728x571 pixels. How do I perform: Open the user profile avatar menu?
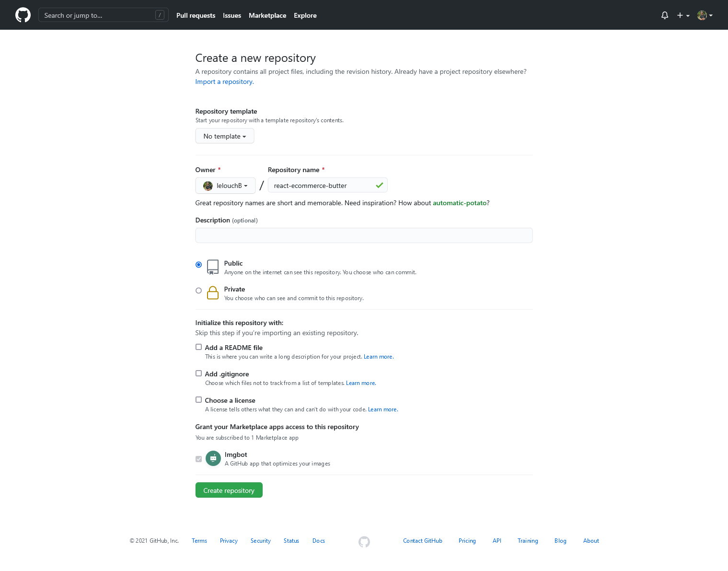(x=705, y=15)
